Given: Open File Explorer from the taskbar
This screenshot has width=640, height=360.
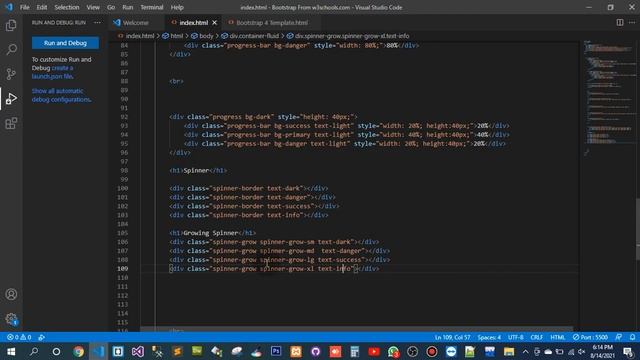Looking at the screenshot, I should click(509, 351).
